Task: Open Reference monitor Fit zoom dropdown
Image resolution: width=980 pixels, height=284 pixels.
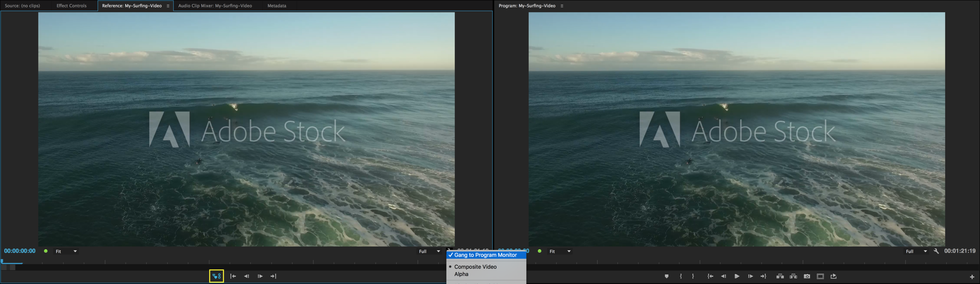Action: pyautogui.click(x=66, y=251)
